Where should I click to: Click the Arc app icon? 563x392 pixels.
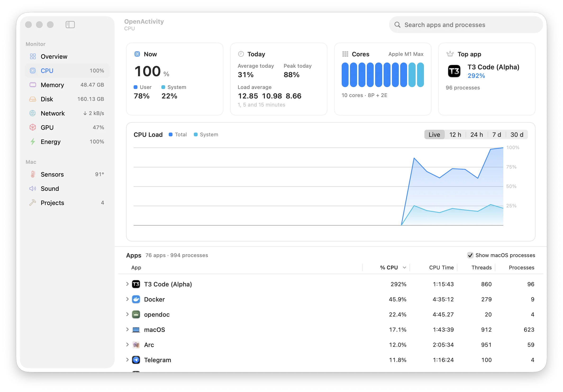(x=136, y=345)
